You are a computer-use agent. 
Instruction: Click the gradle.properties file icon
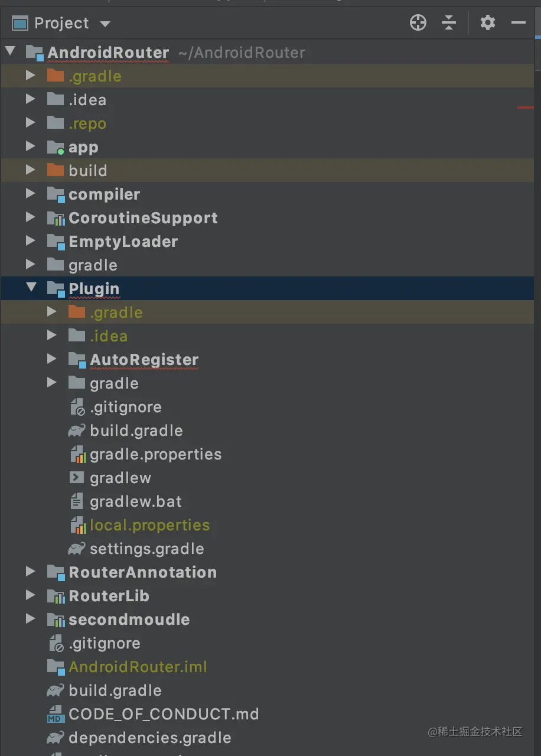(x=78, y=454)
